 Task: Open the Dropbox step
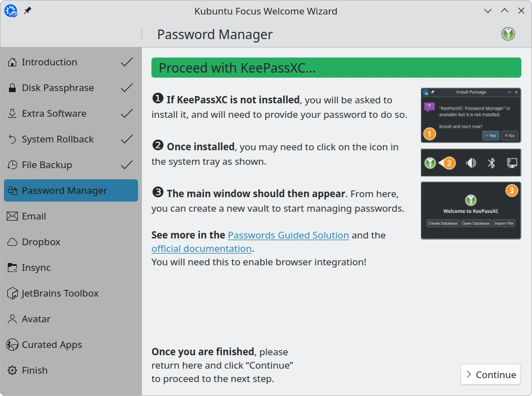pos(71,242)
